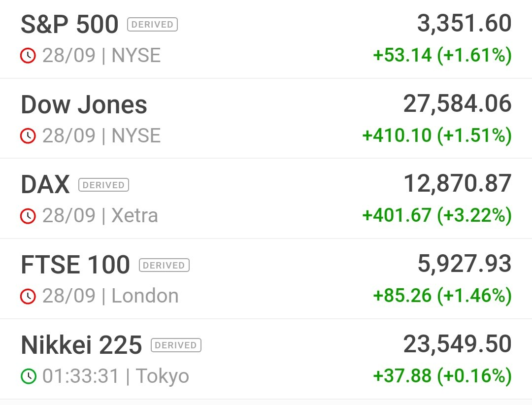
Task: Click the S&P 500 price 3,351.60
Action: [464, 24]
